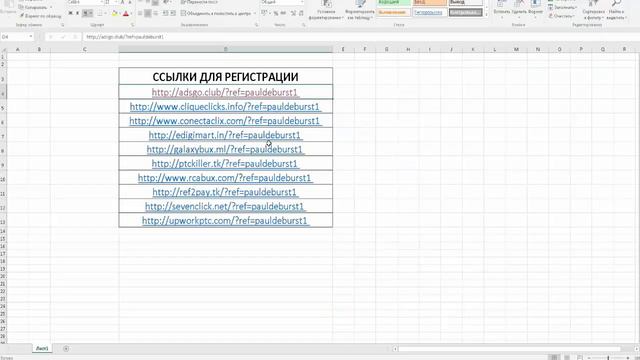Open the Fill (Заполнить) dropdown
The height and width of the screenshot is (360, 640).
coord(563,7)
